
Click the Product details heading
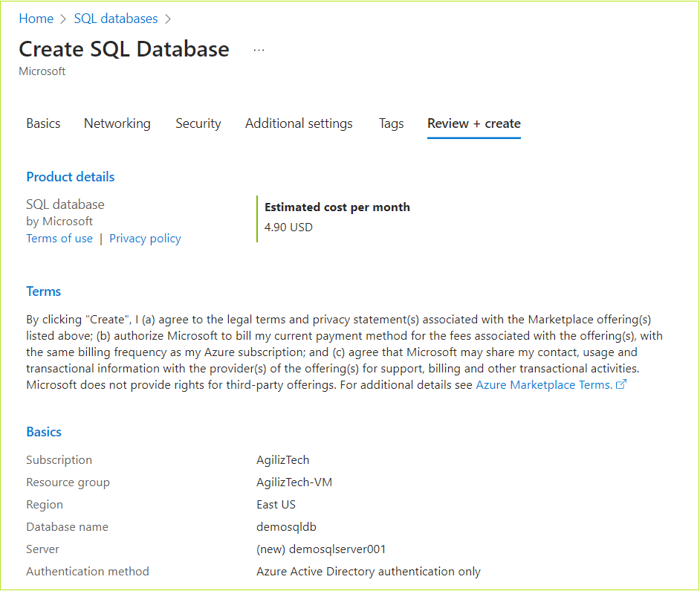(70, 176)
